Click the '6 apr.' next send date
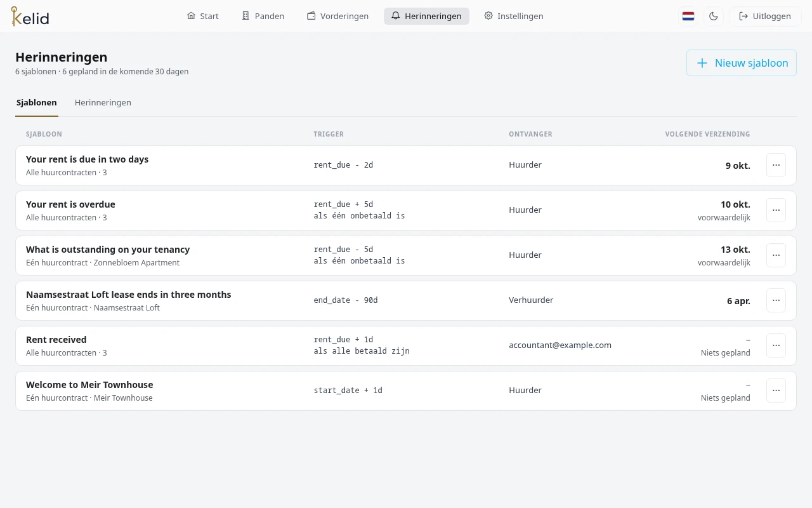The image size is (812, 508). (x=738, y=301)
